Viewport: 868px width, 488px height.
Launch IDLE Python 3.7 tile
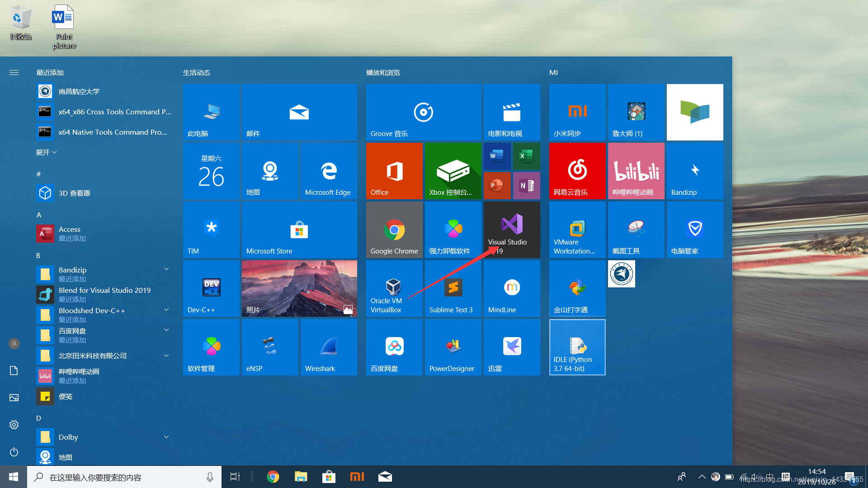[577, 347]
